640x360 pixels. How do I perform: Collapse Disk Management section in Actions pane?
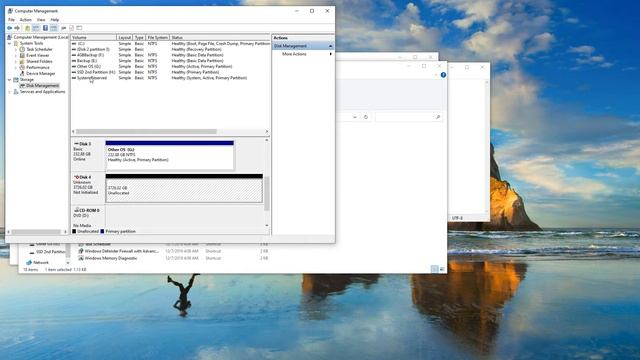click(331, 46)
